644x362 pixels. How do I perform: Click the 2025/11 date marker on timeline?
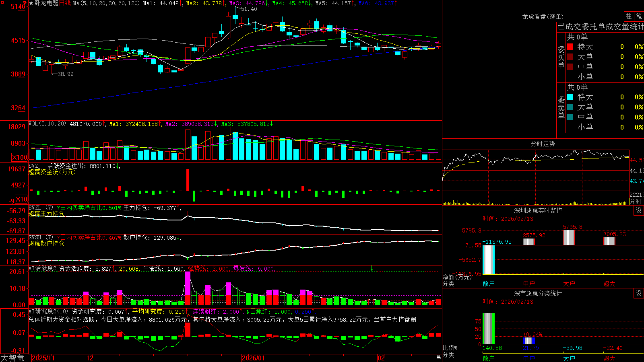coord(43,358)
